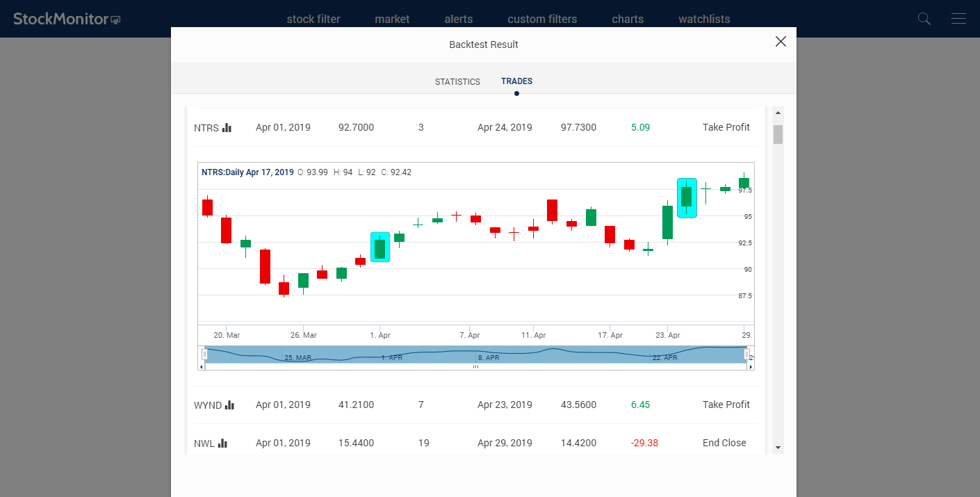Click the NTRS:Daily Apr 17, 2019 chart label
This screenshot has width=980, height=497.
[x=247, y=172]
